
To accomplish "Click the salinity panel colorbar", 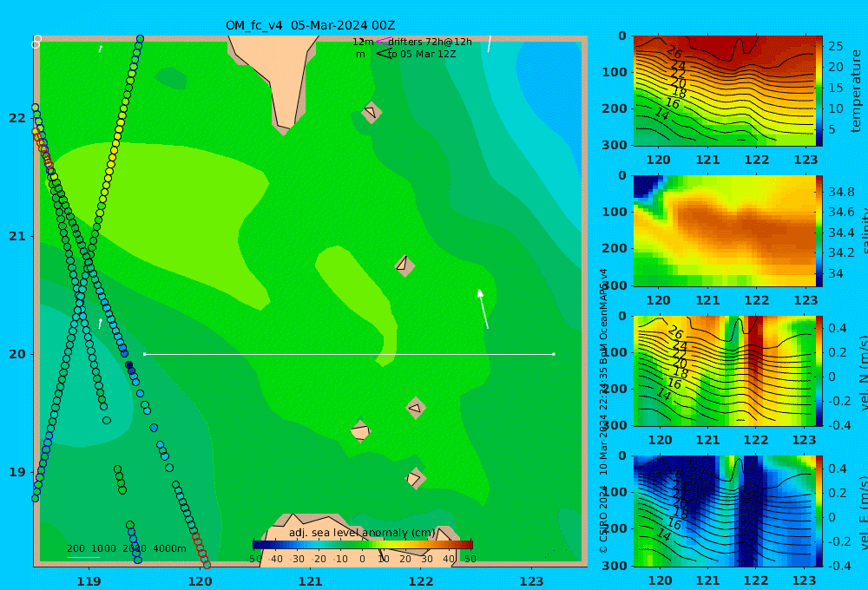I will [819, 231].
